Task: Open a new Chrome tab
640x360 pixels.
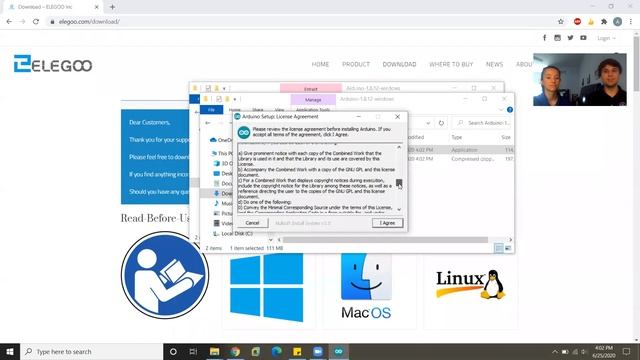Action: click(112, 7)
